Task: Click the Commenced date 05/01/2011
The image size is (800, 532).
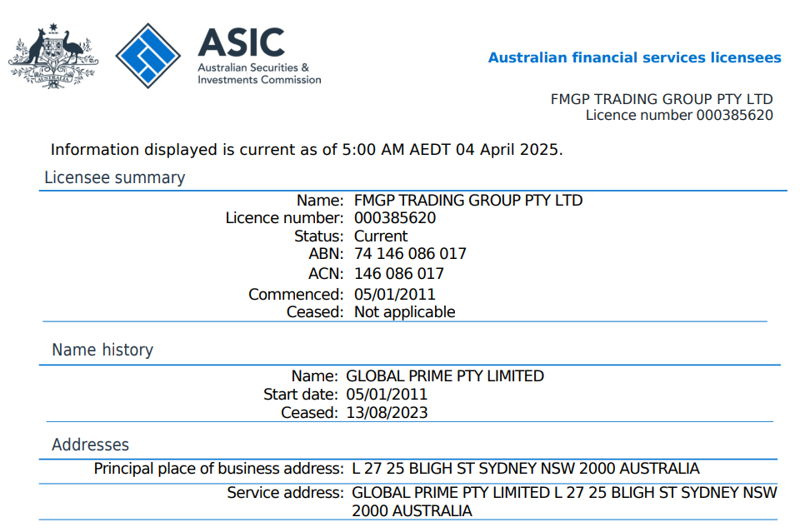Action: (395, 294)
